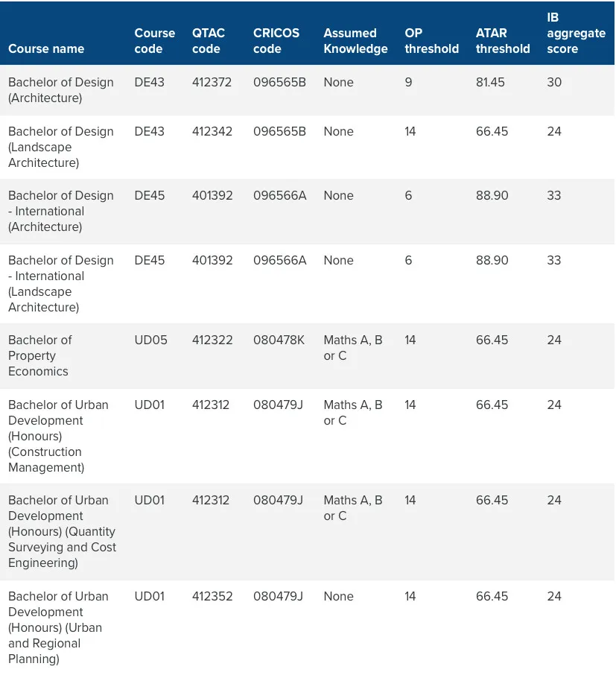Click course code UD05
Image resolution: width=616 pixels, height=675 pixels.
(150, 340)
